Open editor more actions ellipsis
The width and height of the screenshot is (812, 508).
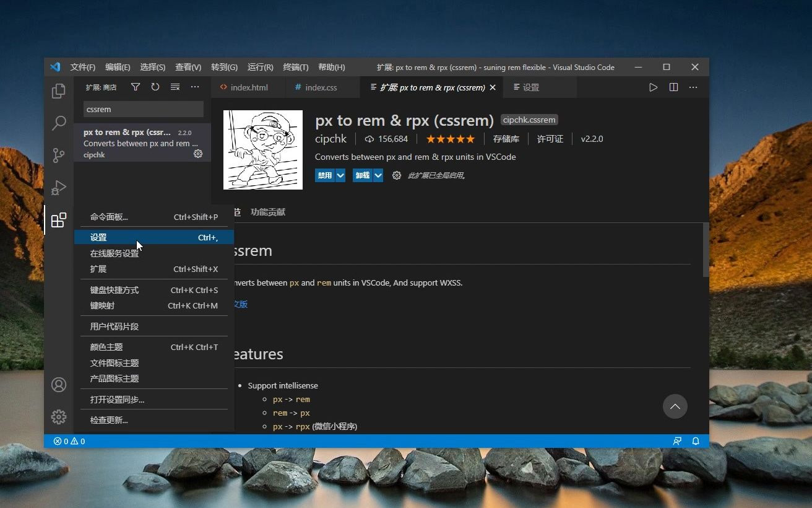click(x=693, y=87)
